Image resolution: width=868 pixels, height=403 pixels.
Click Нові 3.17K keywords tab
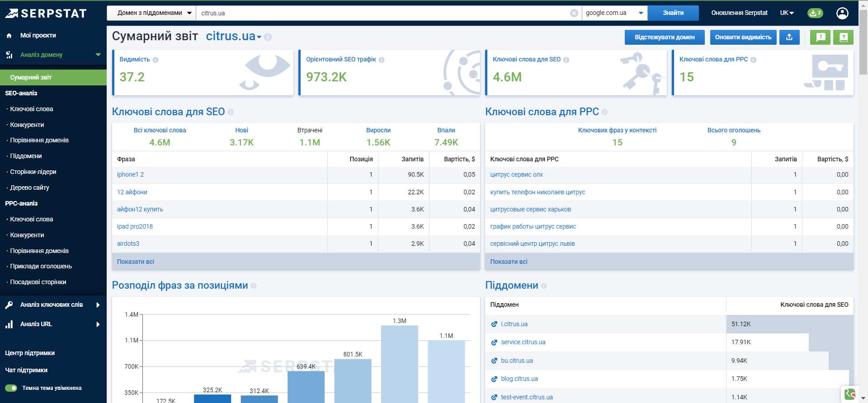242,136
